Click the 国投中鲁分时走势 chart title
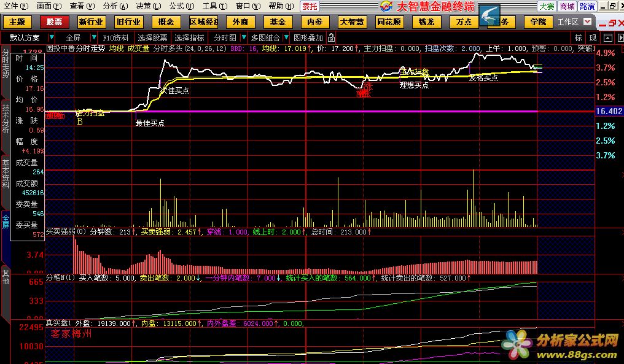This screenshot has width=624, height=364. tap(76, 48)
